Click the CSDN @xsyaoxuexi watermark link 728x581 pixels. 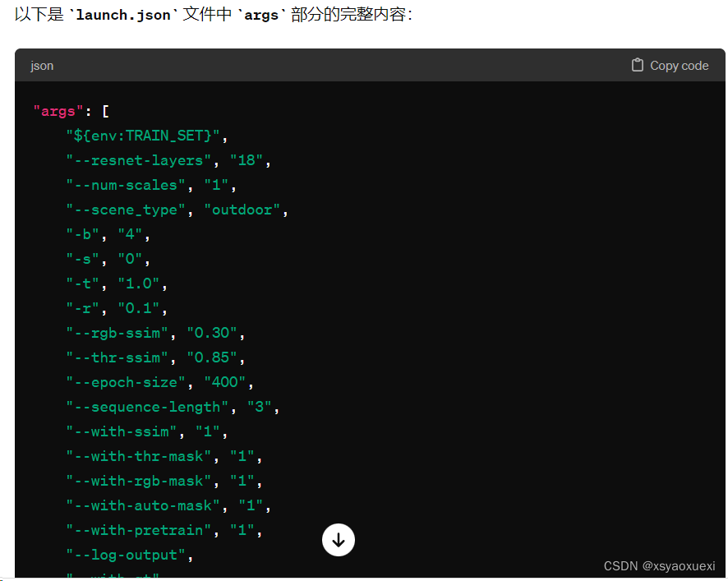660,565
